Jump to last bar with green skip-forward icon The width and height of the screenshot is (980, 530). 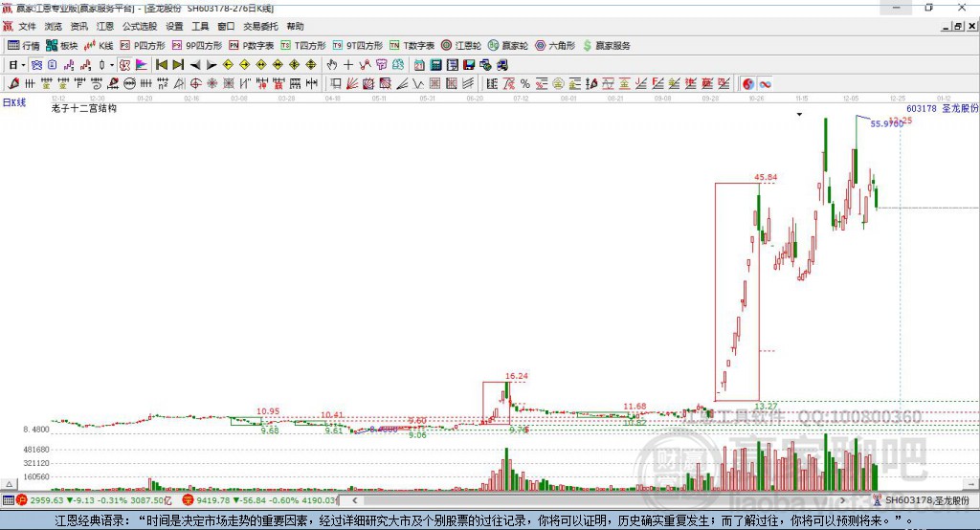coord(178,65)
